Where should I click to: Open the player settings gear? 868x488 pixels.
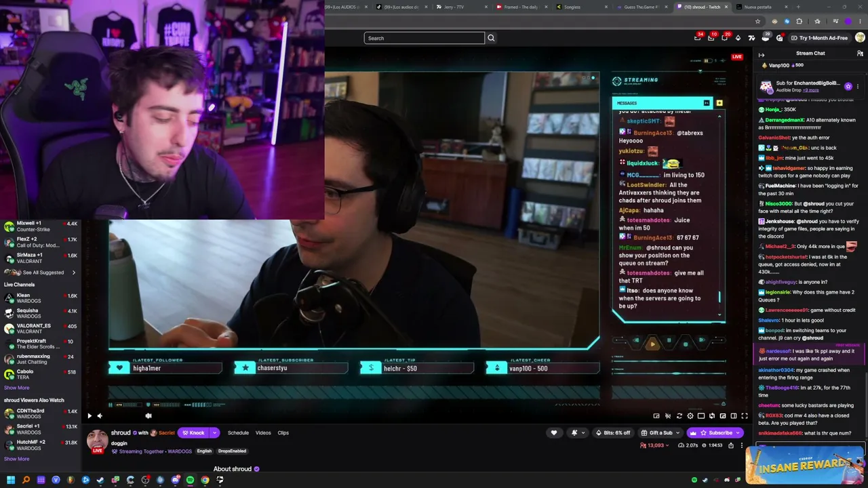(x=690, y=415)
